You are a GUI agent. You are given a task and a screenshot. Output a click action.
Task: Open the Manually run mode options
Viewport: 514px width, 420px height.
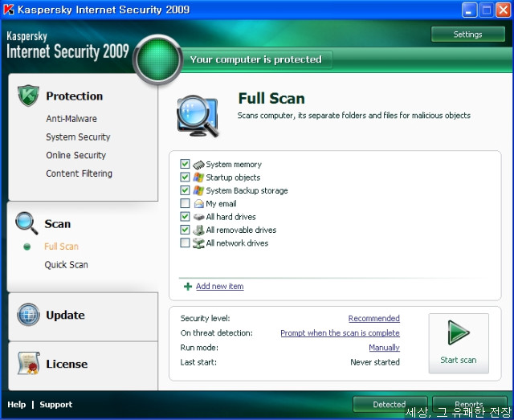tap(384, 347)
